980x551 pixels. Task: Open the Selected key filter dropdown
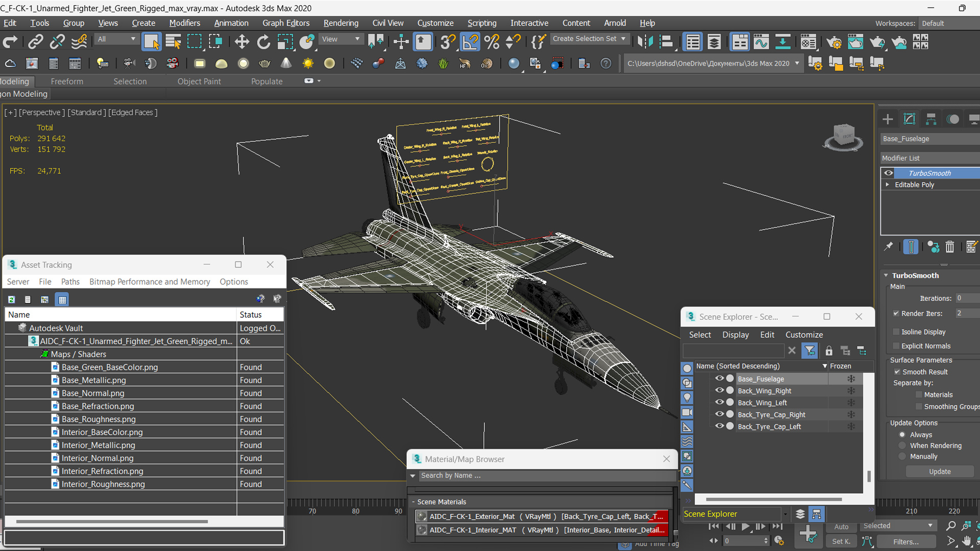click(897, 525)
